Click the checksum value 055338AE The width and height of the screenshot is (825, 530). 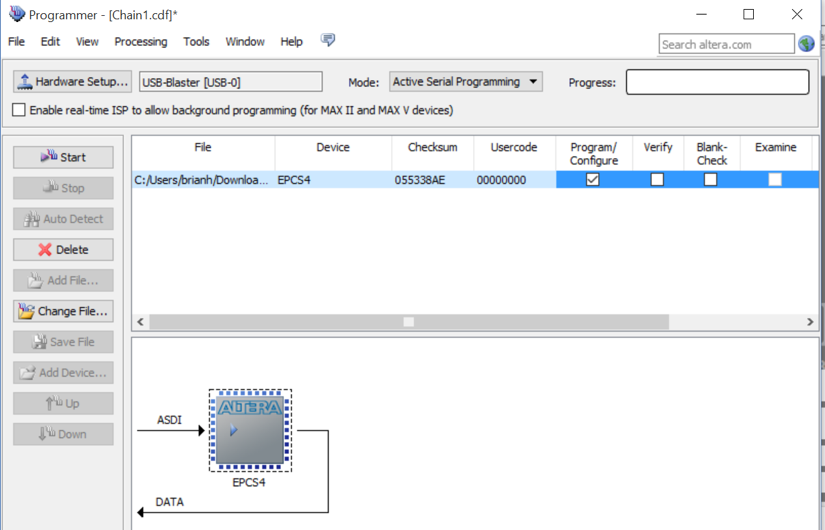pos(420,180)
